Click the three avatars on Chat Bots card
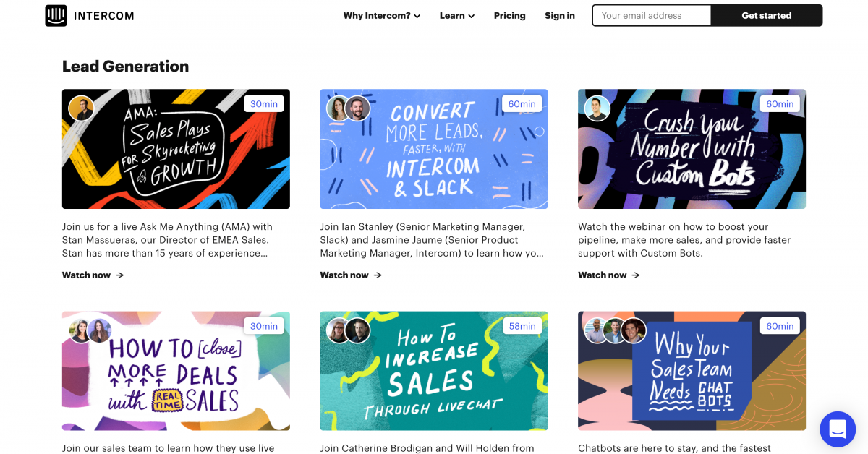This screenshot has width=868, height=454. click(615, 330)
